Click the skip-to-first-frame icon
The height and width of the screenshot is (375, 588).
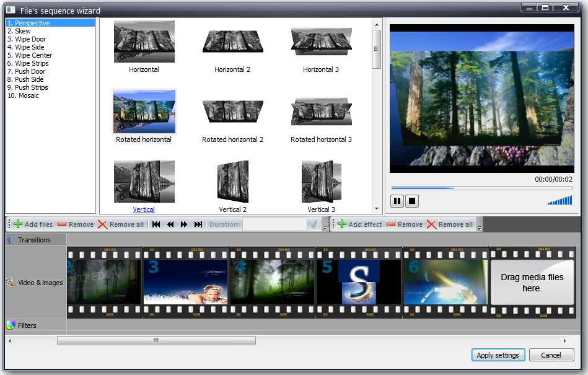coord(156,224)
